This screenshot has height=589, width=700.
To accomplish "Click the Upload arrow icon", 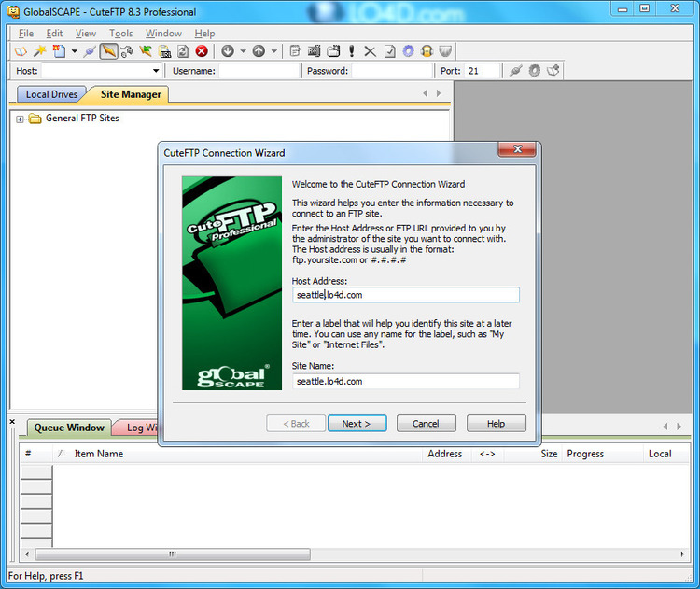I will (259, 51).
